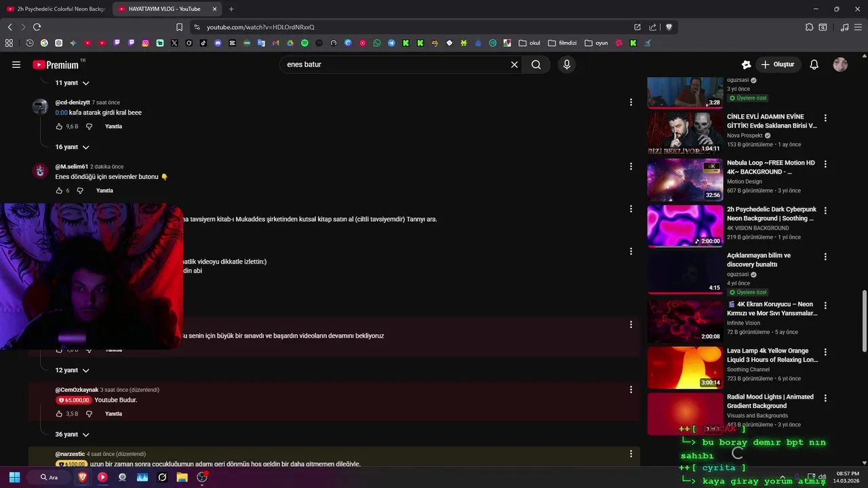Screen dimensions: 868x488
Task: Open Brave Shields lion icon
Action: pyautogui.click(x=669, y=27)
